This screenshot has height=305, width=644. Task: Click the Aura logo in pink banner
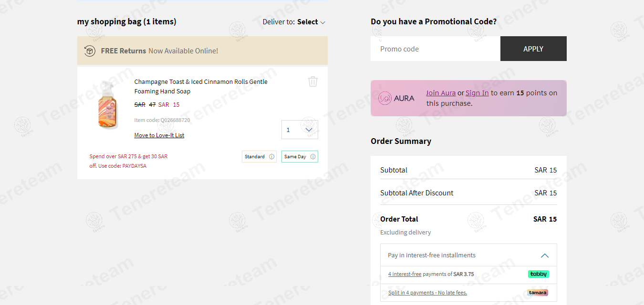point(396,98)
